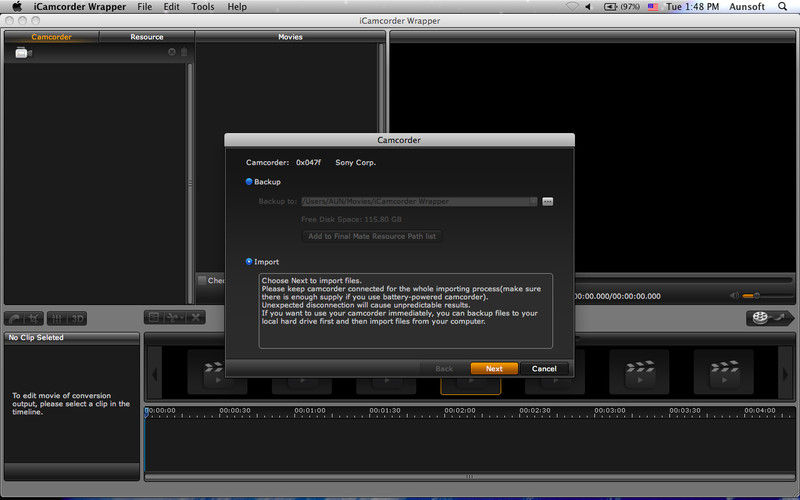
Task: Click the X delete icon above the timeline
Action: pyautogui.click(x=194, y=318)
